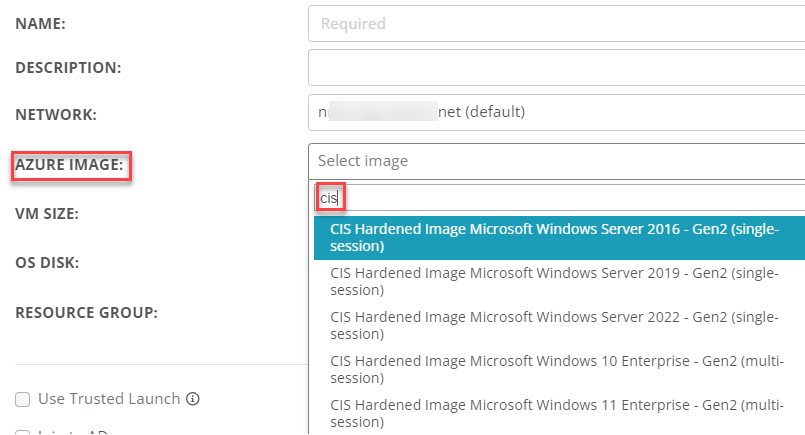Click the VM SIZE label
The height and width of the screenshot is (435, 805).
point(47,214)
